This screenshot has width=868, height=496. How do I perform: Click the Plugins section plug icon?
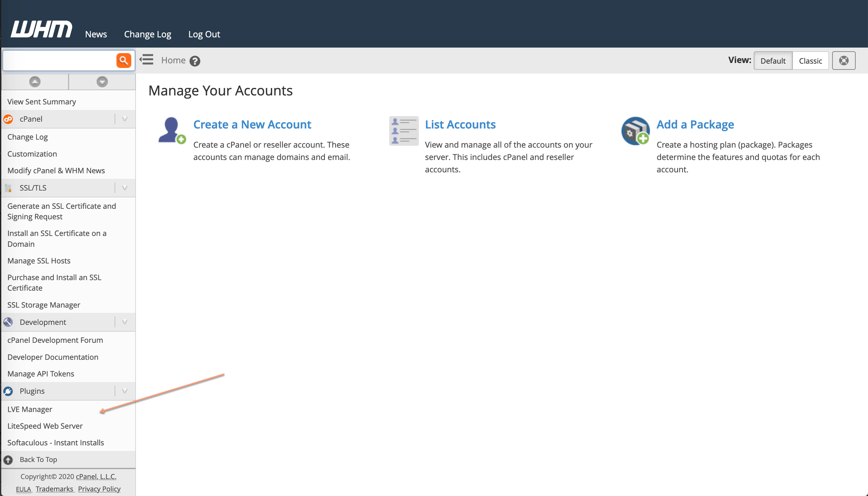click(8, 391)
